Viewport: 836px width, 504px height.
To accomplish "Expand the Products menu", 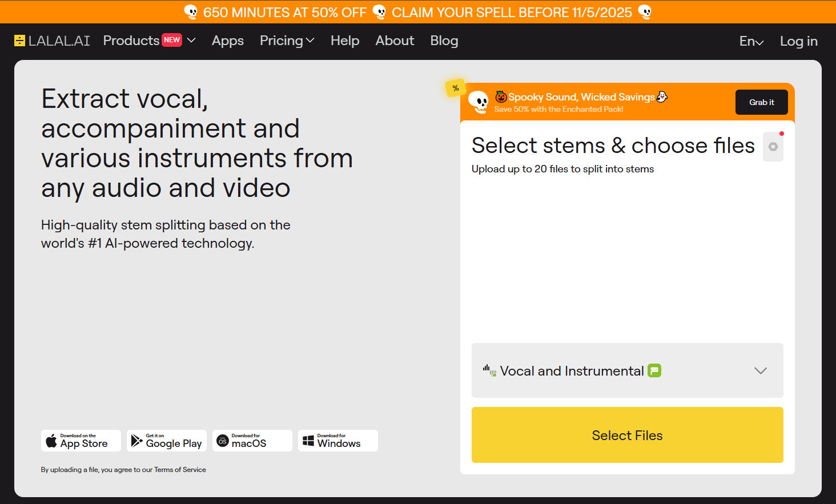I will click(149, 41).
